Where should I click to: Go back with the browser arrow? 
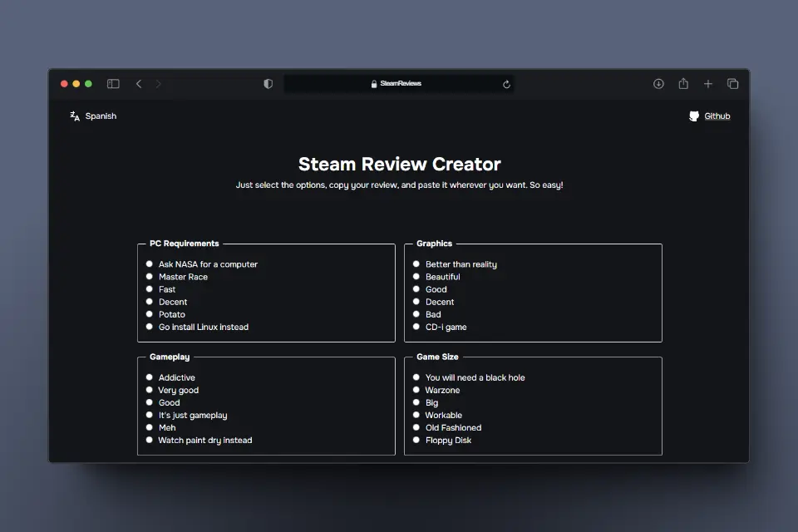(139, 84)
